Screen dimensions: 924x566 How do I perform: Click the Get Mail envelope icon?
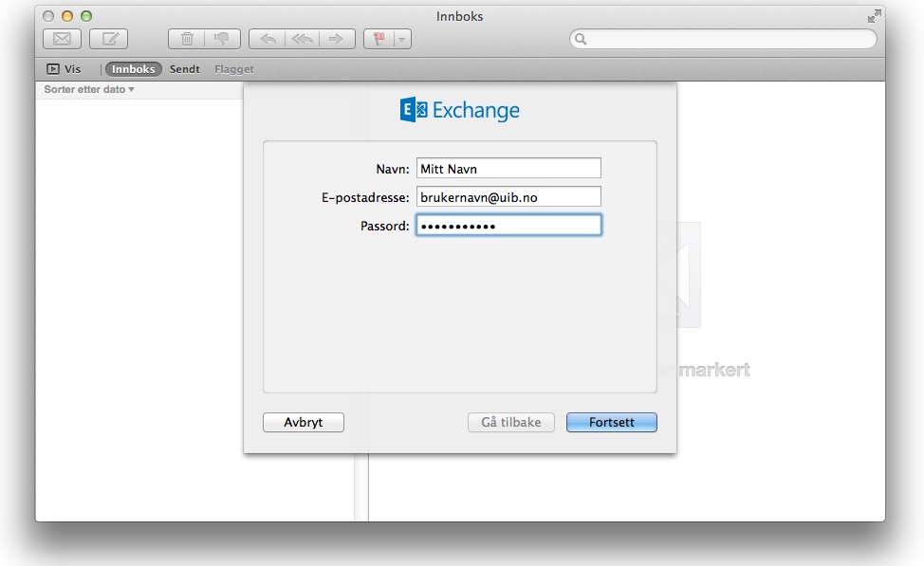tap(62, 39)
